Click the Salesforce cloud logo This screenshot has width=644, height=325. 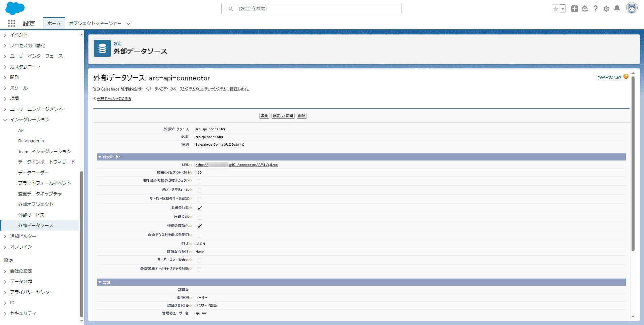click(x=15, y=8)
